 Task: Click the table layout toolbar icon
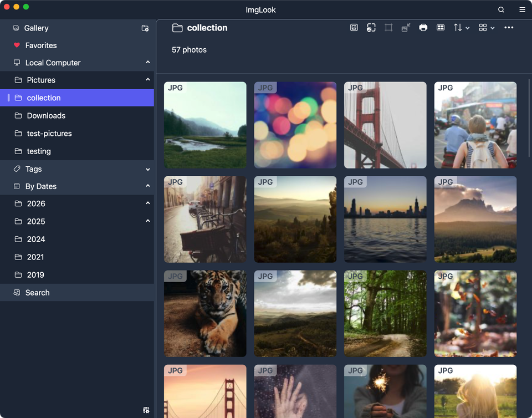[x=441, y=28]
